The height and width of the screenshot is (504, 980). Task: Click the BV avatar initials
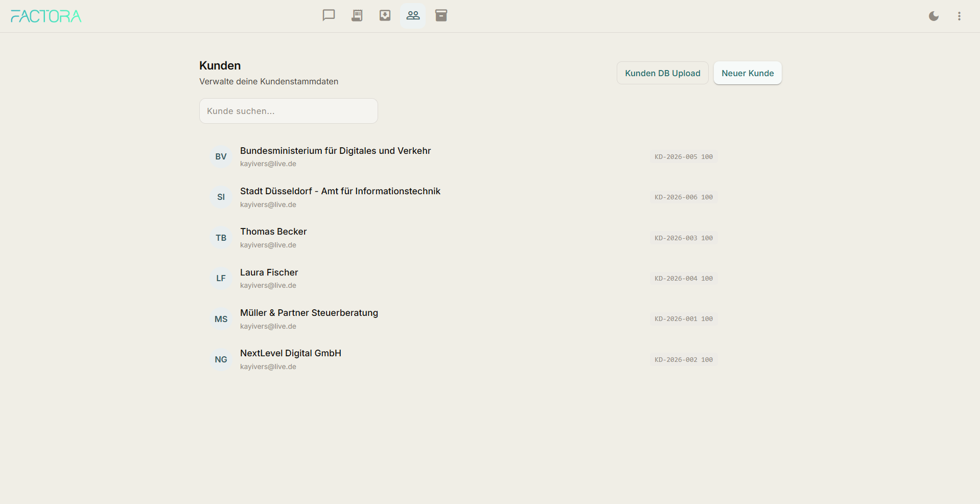[x=221, y=156]
